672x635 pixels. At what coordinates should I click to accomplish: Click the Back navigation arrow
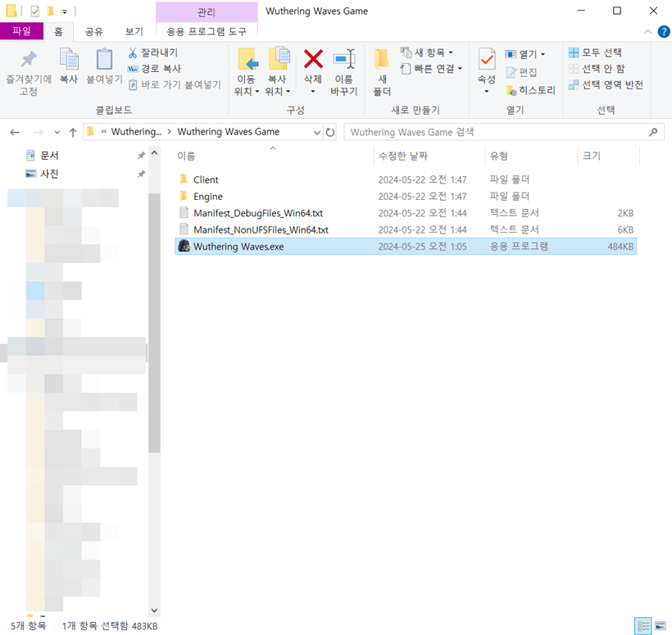click(x=15, y=133)
